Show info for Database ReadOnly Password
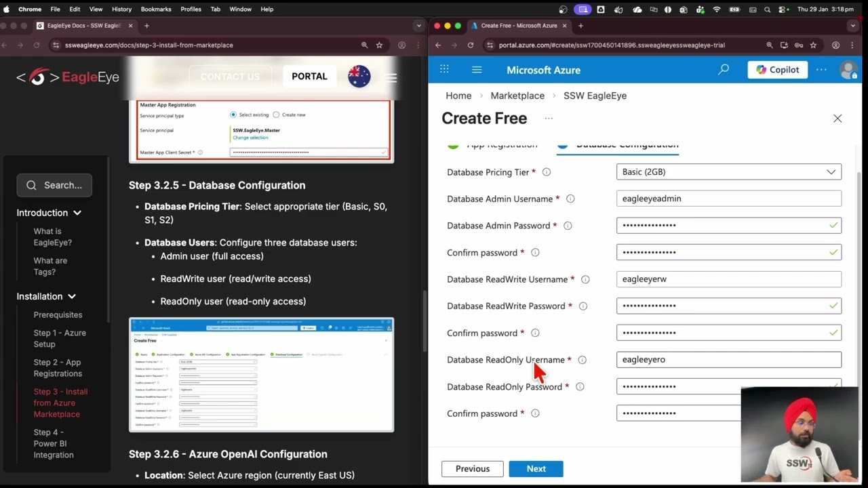This screenshot has width=868, height=488. click(580, 386)
